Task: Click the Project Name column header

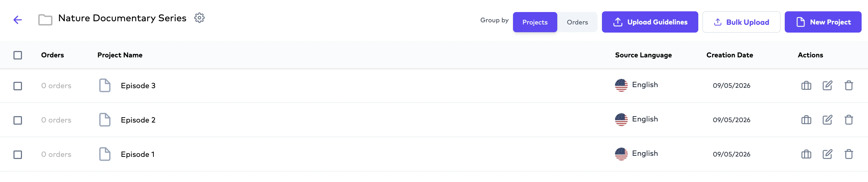Action: click(120, 55)
